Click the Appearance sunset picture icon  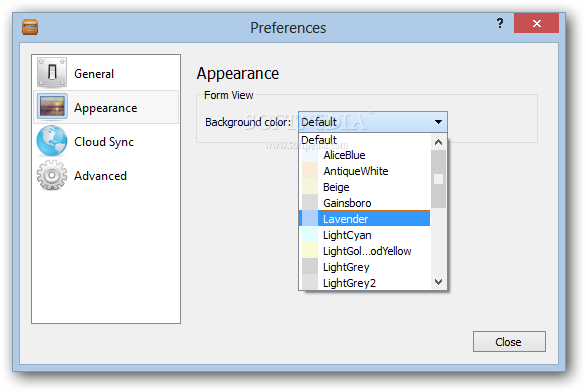[x=52, y=107]
